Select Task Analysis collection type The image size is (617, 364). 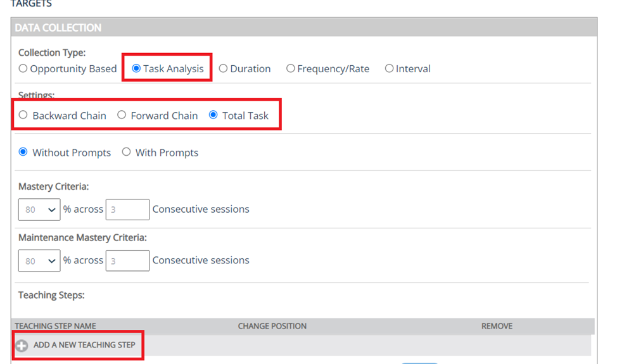(x=136, y=69)
